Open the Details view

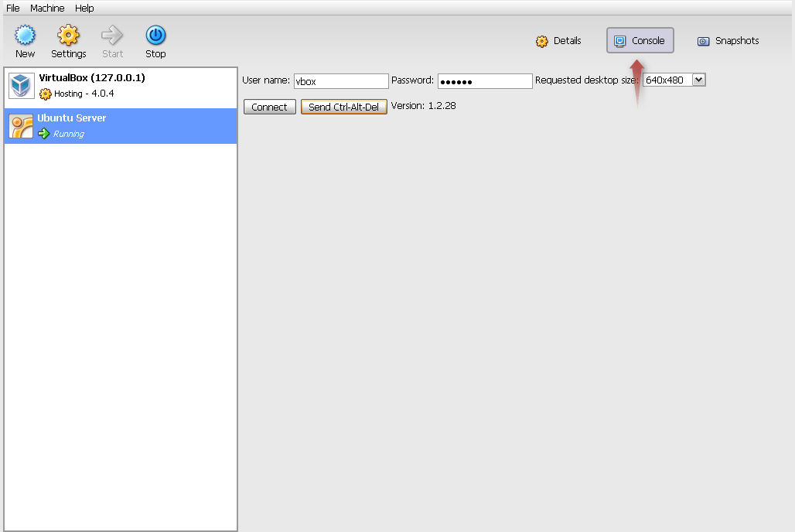click(x=558, y=41)
